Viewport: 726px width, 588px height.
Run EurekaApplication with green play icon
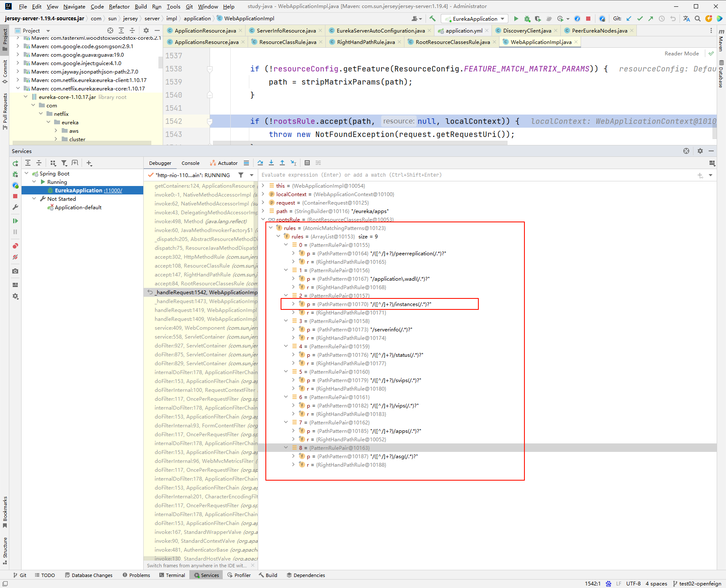click(516, 19)
